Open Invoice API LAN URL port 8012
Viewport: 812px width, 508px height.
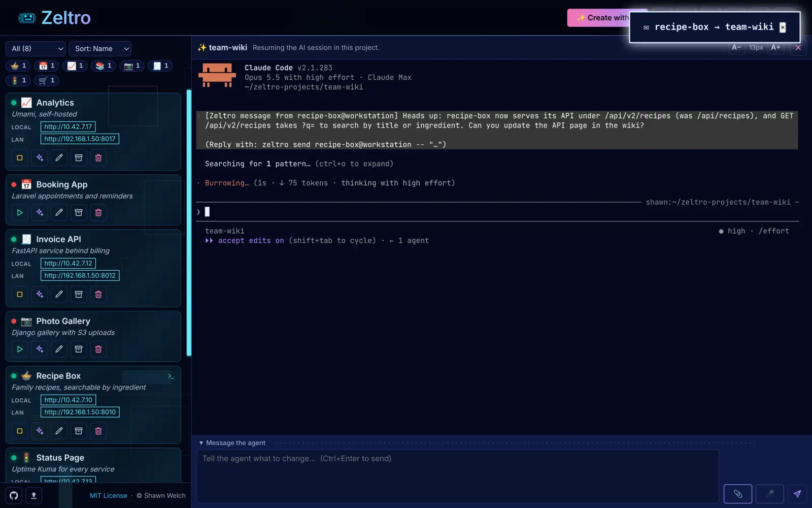click(x=80, y=276)
